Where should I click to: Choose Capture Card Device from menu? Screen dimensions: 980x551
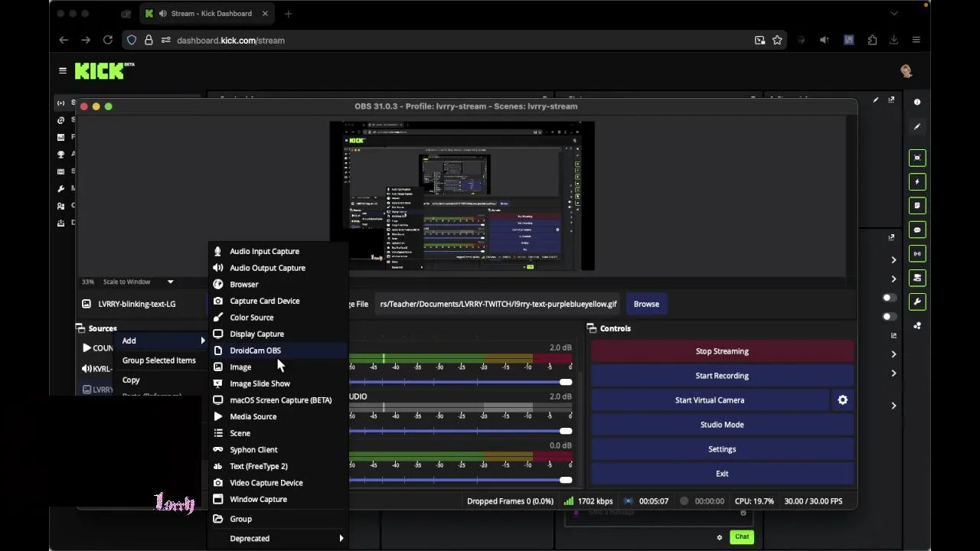(x=277, y=301)
